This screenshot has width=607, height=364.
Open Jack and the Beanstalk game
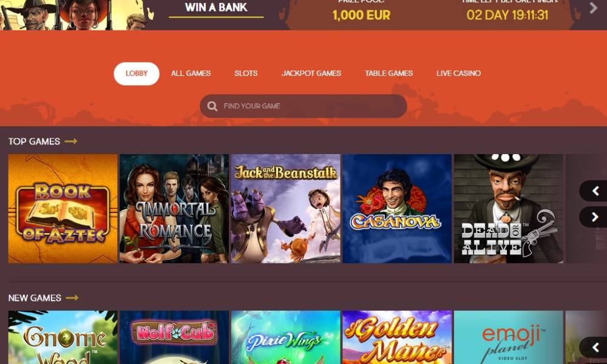tap(286, 209)
